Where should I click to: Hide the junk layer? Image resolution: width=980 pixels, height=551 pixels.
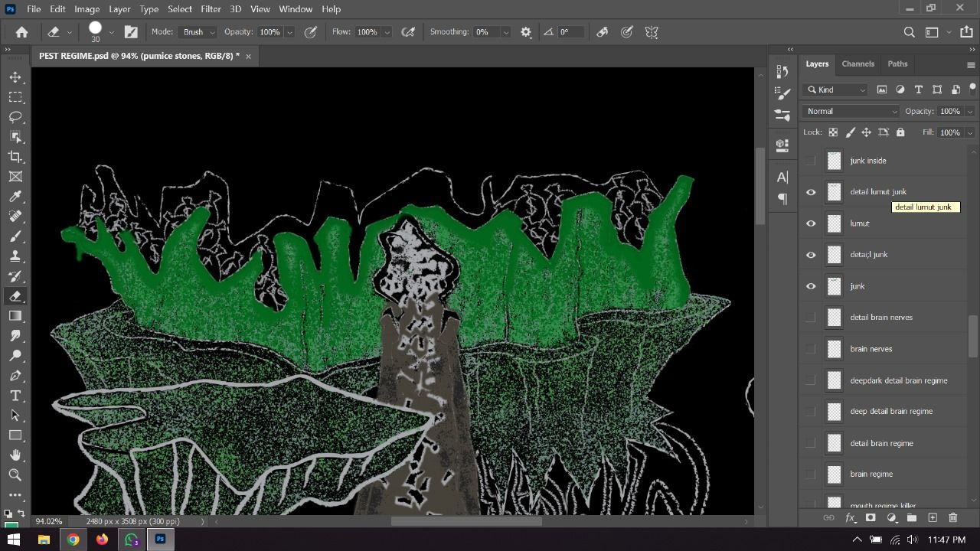click(811, 286)
